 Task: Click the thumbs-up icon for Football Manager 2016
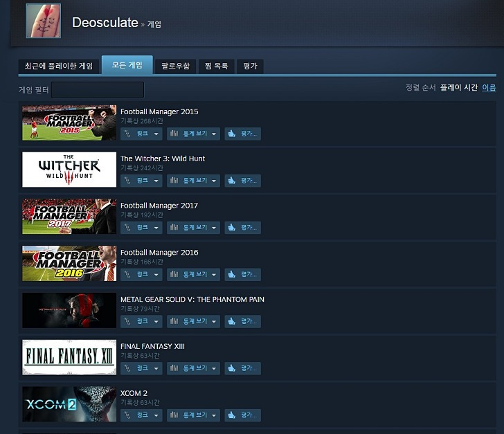coord(231,274)
